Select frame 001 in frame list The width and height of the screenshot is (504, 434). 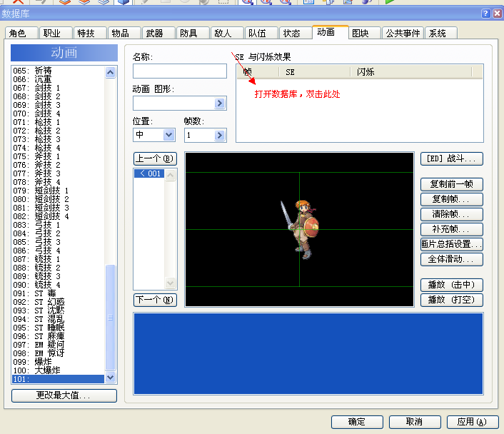149,173
